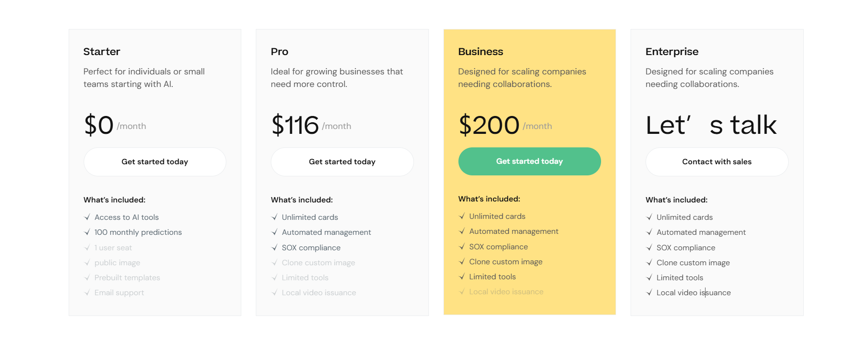The image size is (868, 345).
Task: Click Enterprise plan's Local video issuance checkmark
Action: pyautogui.click(x=649, y=293)
